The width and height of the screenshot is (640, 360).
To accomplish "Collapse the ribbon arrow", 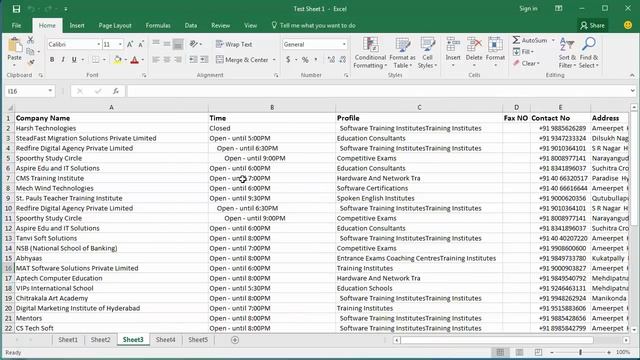I will tap(632, 75).
